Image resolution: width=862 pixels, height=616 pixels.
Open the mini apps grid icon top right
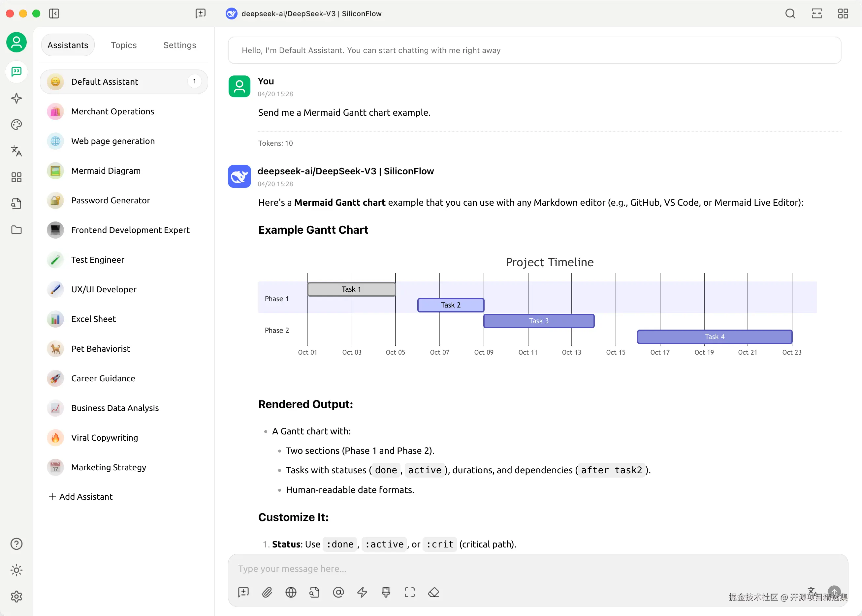pos(843,14)
